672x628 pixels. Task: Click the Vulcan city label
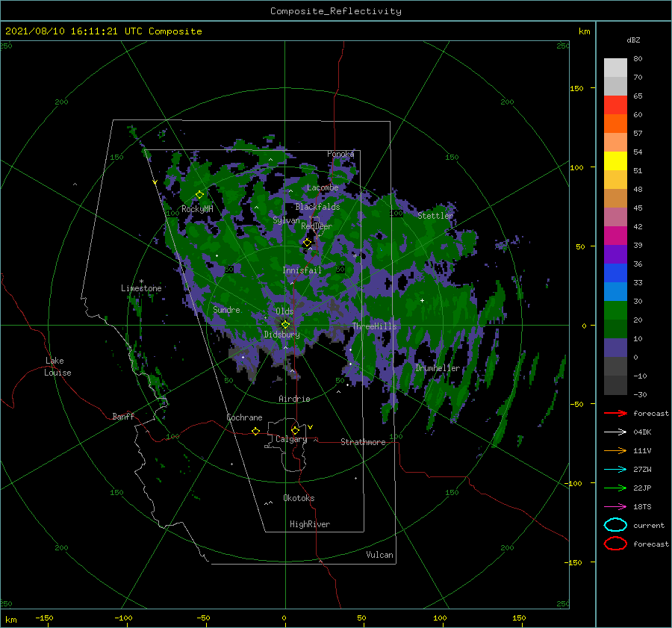coord(379,555)
